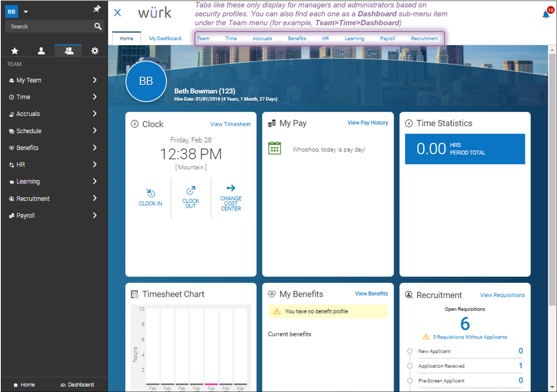Screen dimensions: 557x392
Task: Click the pink bar in Timesheet Chart
Action: [211, 384]
